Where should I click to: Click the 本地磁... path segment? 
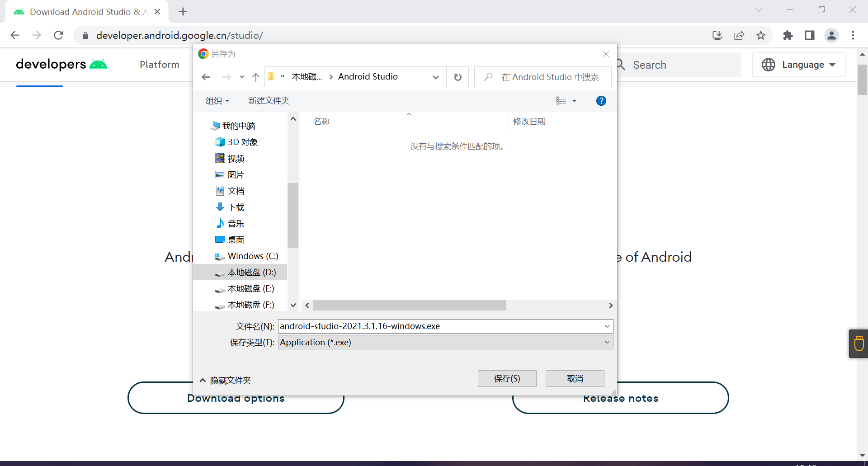point(307,77)
